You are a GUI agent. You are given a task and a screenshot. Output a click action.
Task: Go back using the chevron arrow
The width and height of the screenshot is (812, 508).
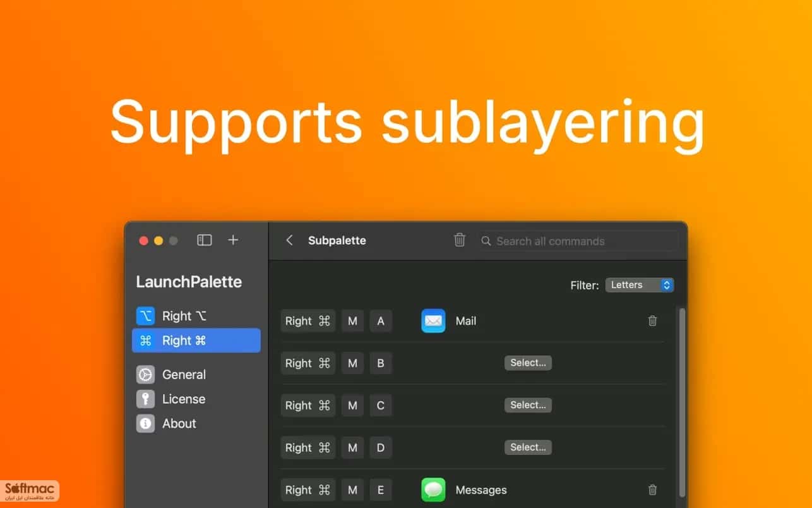coord(289,240)
